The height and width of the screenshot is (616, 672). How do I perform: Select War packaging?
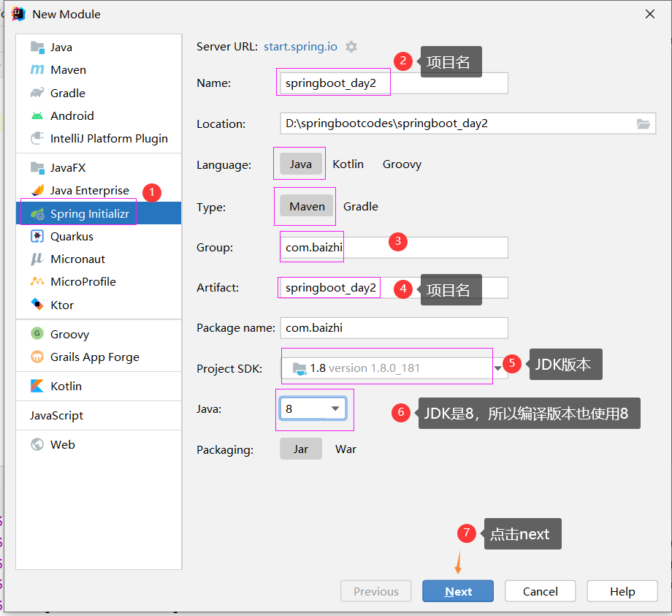(x=345, y=449)
